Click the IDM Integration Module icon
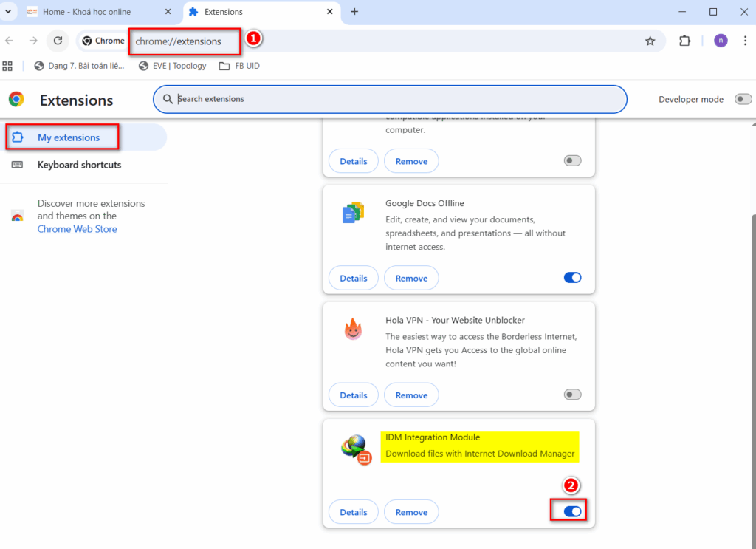This screenshot has width=756, height=549. pyautogui.click(x=357, y=450)
